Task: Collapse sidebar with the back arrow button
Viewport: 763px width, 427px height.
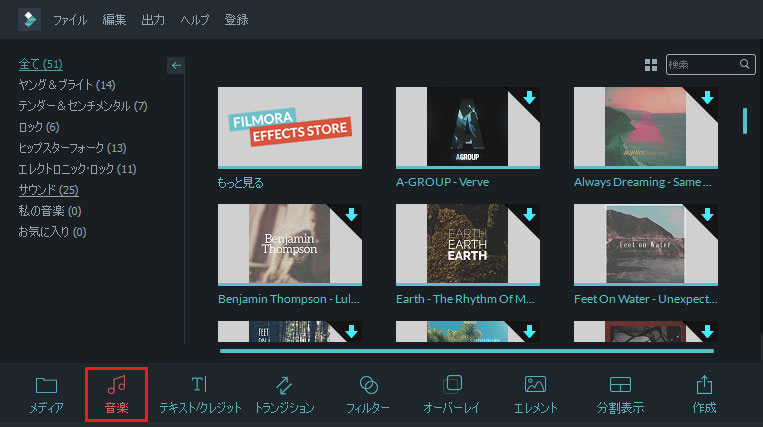Action: 176,65
